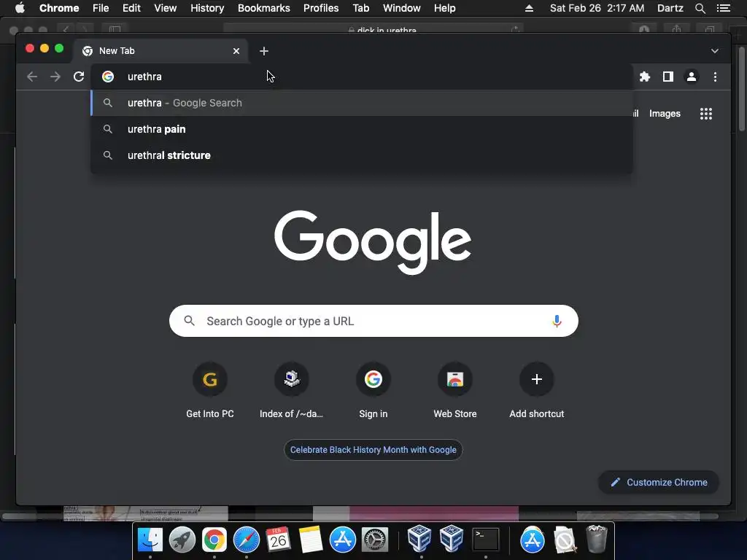Open first VirtualBox icon in the Dock
The image size is (747, 560).
(419, 539)
